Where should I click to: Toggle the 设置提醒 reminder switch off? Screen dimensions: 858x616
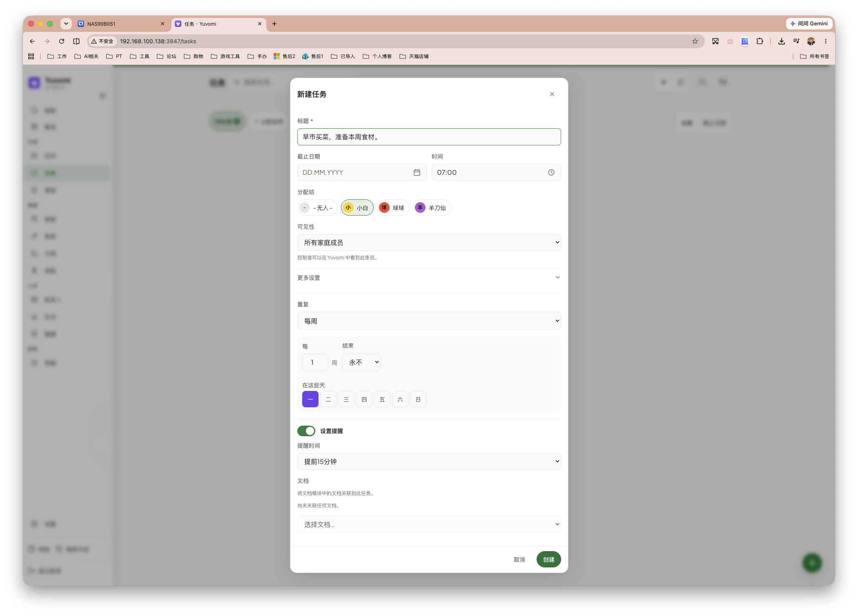[306, 431]
